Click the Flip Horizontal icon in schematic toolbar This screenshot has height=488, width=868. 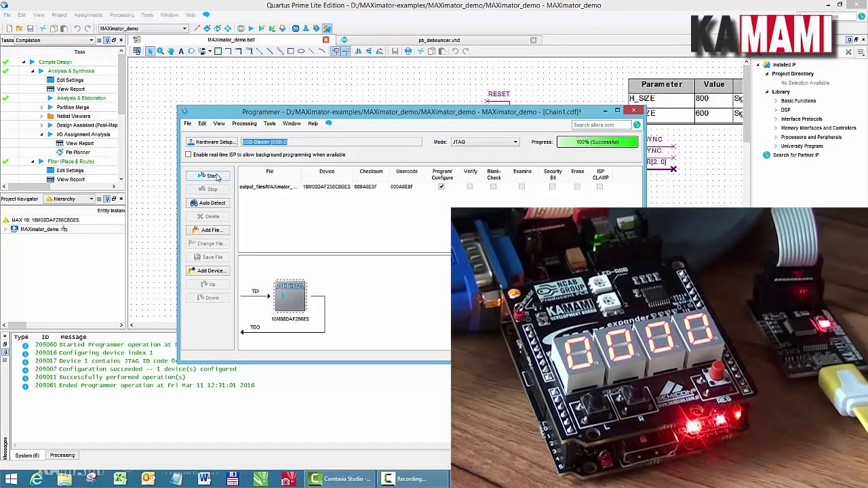tap(359, 52)
